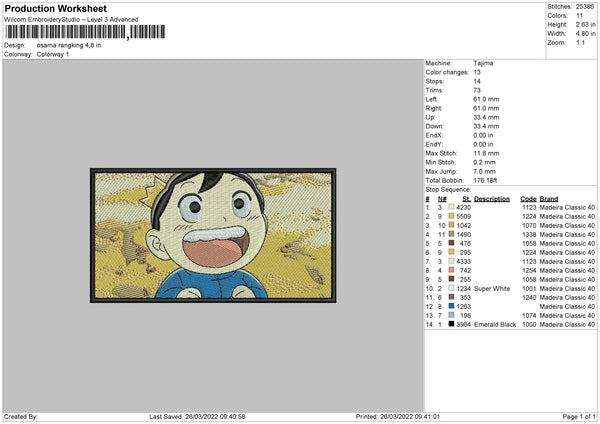Click thread code 1001
Image resolution: width=600 pixels, height=424 pixels.
click(529, 288)
